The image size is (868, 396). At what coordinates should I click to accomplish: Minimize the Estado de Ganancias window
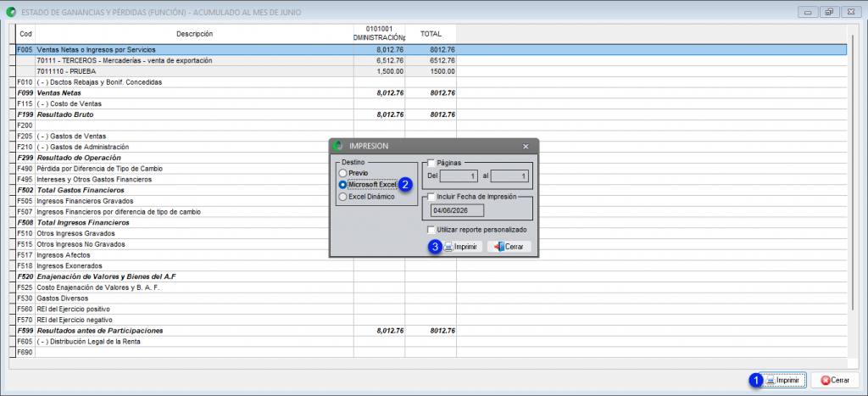[808, 12]
